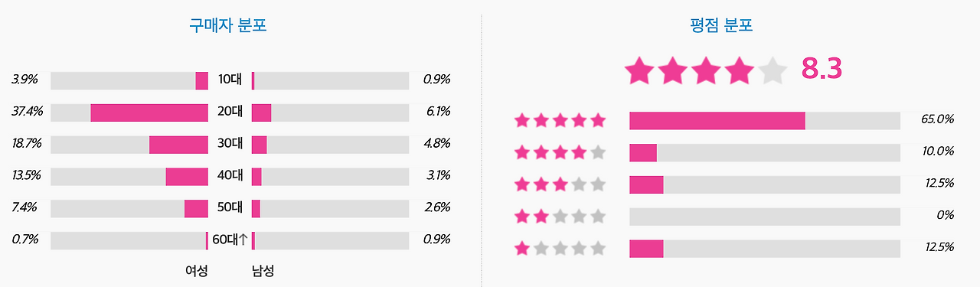The image size is (980, 287).
Task: Click the 10대 age group label
Action: [x=230, y=80]
